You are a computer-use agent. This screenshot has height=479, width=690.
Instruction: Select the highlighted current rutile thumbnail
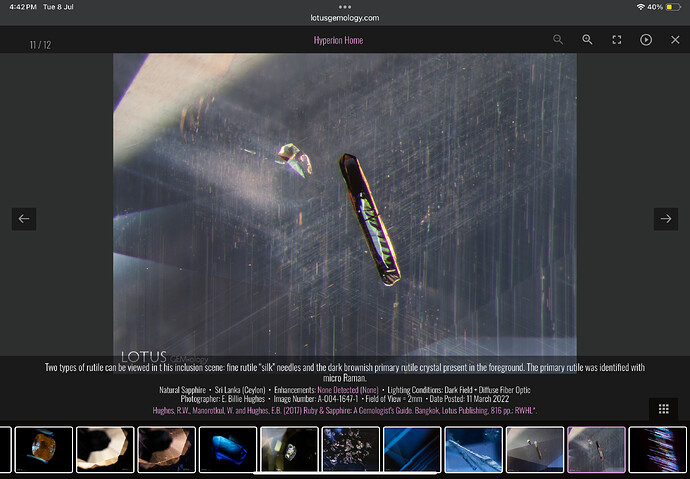pos(596,450)
